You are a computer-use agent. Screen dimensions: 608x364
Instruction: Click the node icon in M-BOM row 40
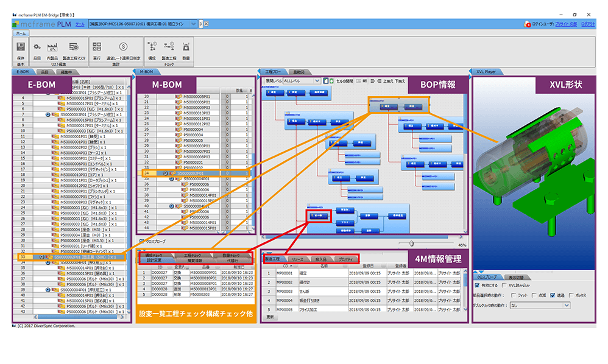click(x=171, y=206)
